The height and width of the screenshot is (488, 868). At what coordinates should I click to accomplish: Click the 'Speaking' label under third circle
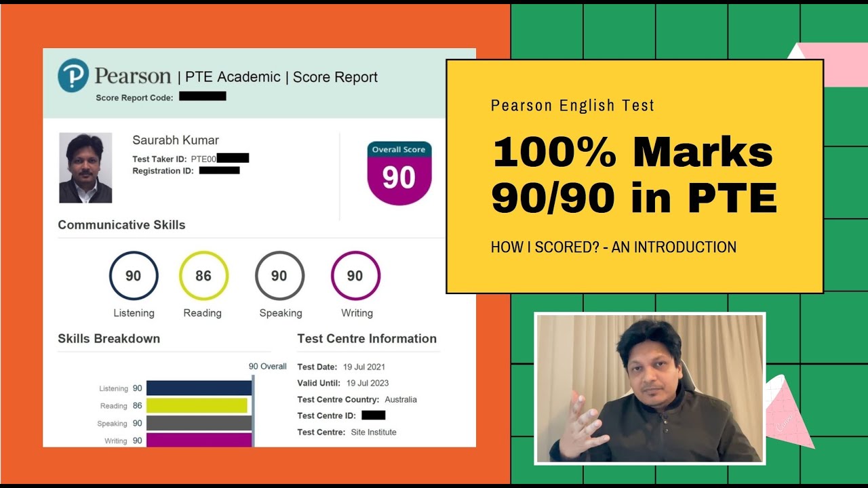pos(281,313)
